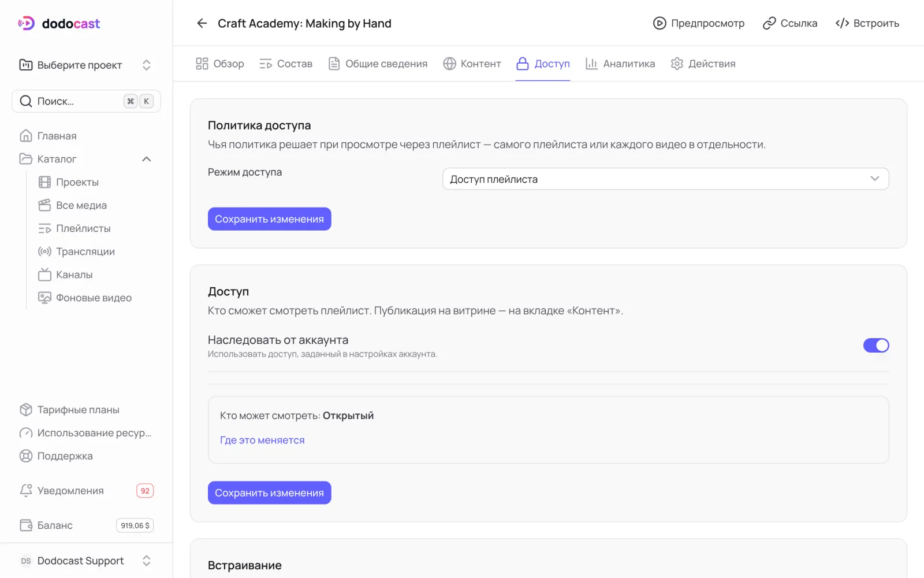Click the Открытый access status text
The height and width of the screenshot is (578, 924).
pos(348,416)
